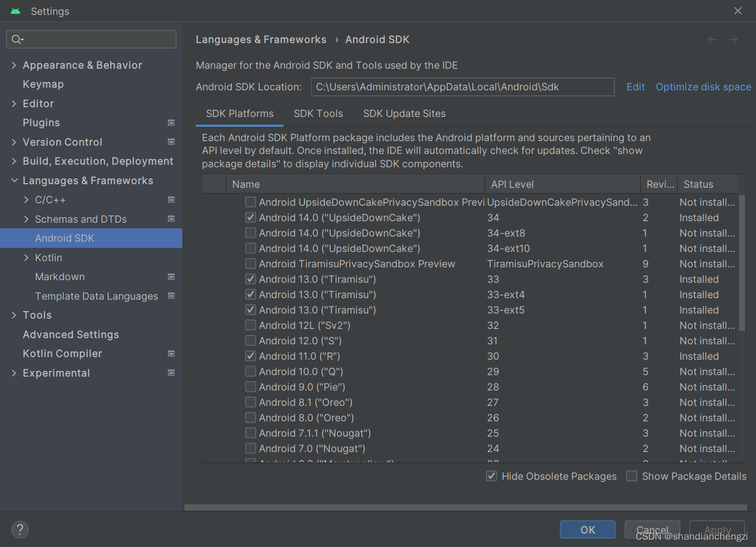Expand Appearance & Behavior section

(x=14, y=65)
